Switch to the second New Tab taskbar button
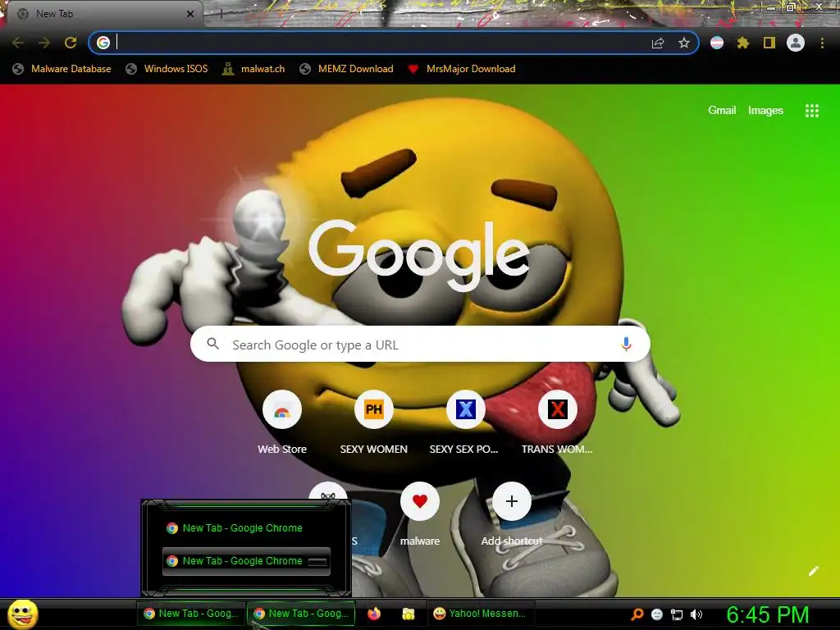This screenshot has width=840, height=630. [302, 614]
